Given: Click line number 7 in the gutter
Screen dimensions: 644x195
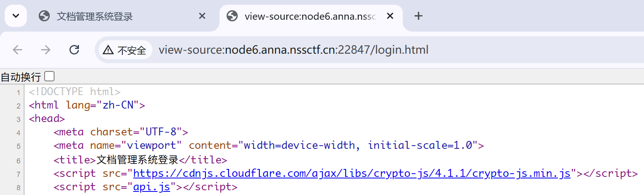Looking at the screenshot, I should (x=19, y=174).
